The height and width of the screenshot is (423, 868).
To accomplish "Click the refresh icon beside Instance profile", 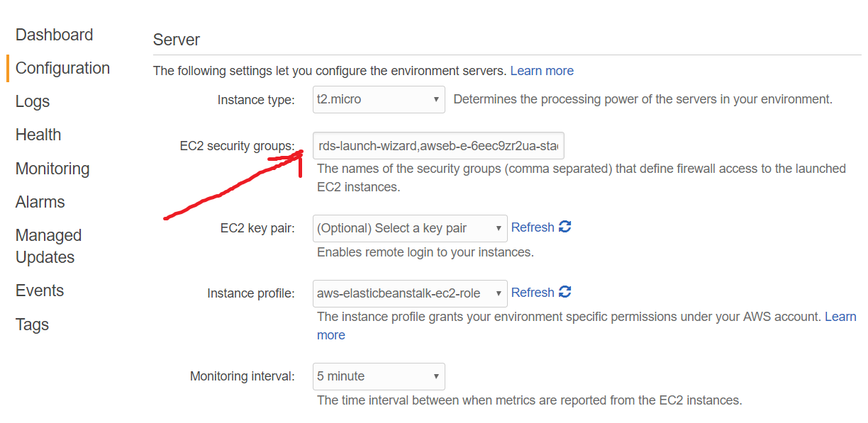I will click(565, 293).
